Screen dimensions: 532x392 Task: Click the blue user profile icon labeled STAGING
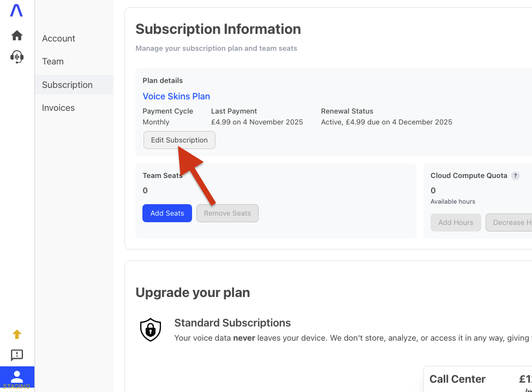coord(16,378)
